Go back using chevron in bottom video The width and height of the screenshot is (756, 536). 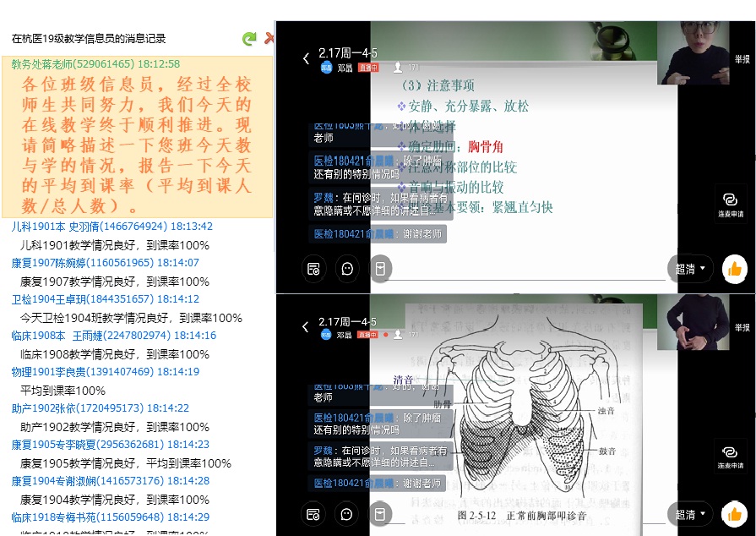[x=306, y=327]
